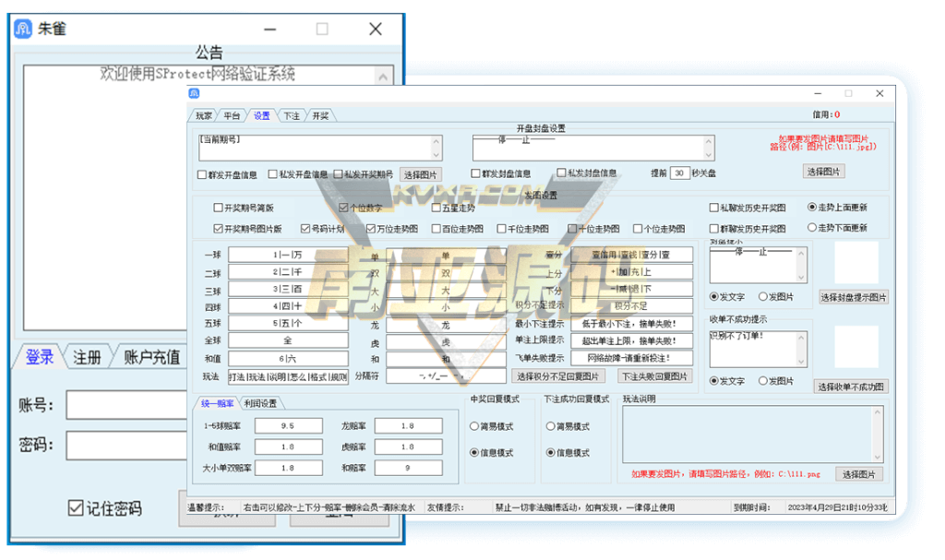Click 选择图片 button beside 玩法说明
The height and width of the screenshot is (560, 945).
[859, 474]
